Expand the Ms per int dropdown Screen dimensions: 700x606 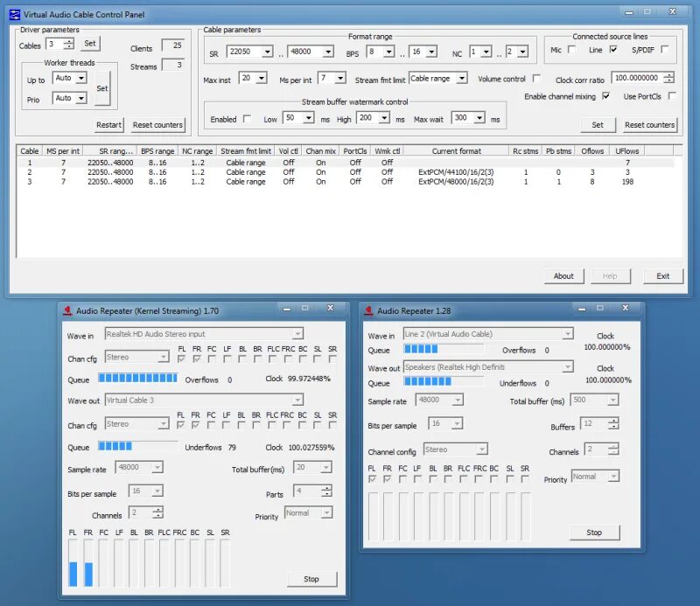point(340,79)
